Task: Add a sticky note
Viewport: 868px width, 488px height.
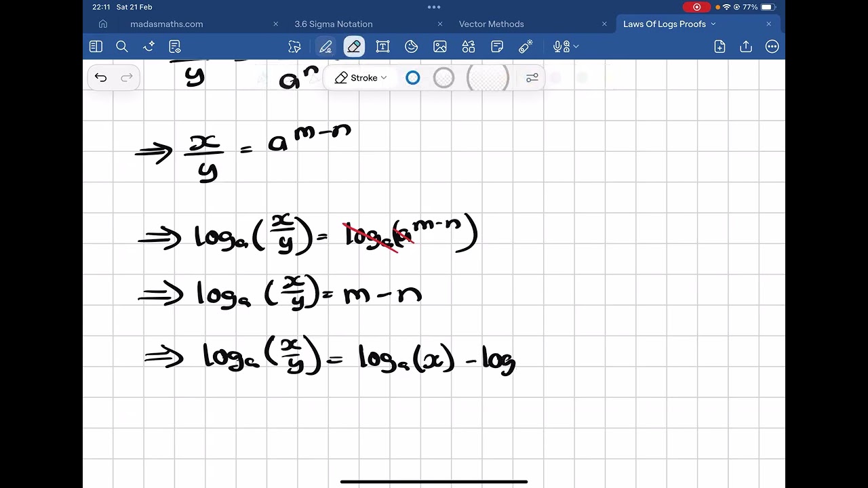Action: (x=497, y=47)
